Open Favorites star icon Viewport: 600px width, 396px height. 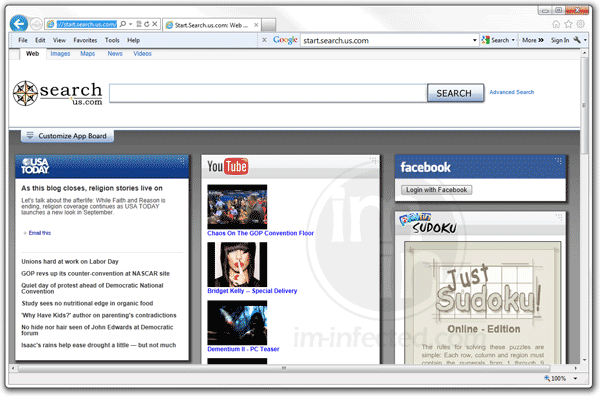pyautogui.click(x=568, y=24)
